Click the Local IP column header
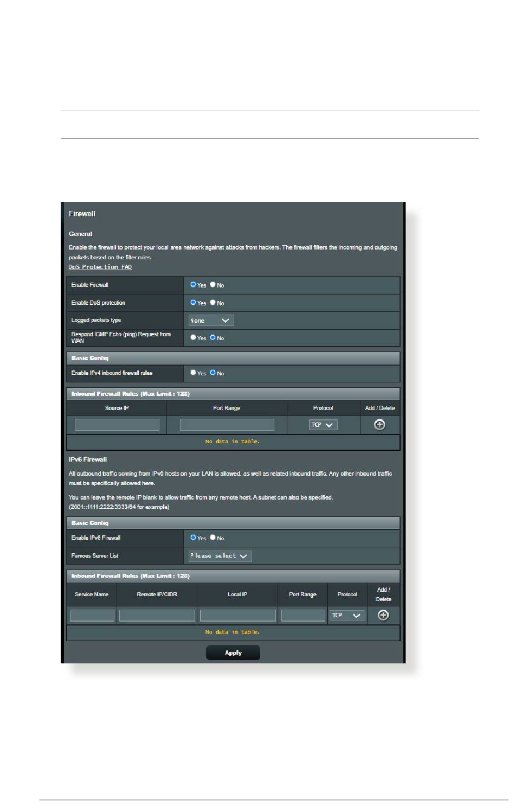 tap(237, 594)
